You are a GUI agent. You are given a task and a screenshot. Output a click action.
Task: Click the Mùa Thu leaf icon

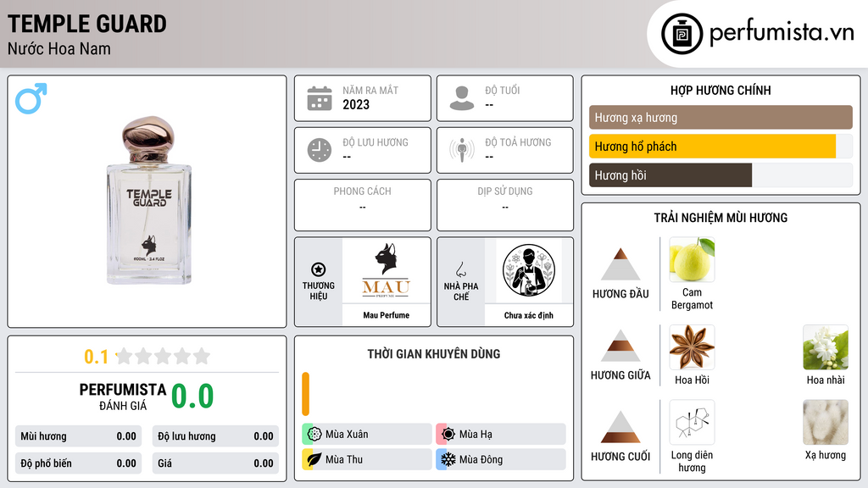click(314, 459)
